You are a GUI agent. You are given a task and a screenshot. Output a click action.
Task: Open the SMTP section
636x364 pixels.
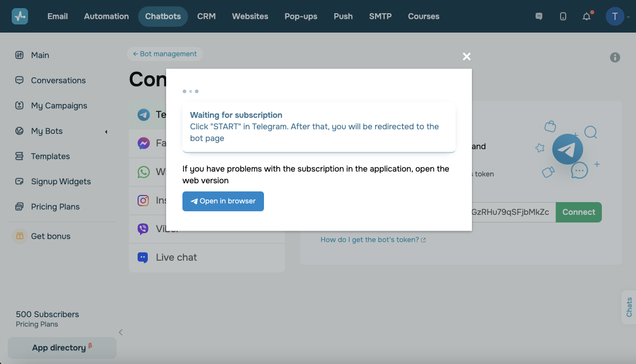click(381, 16)
